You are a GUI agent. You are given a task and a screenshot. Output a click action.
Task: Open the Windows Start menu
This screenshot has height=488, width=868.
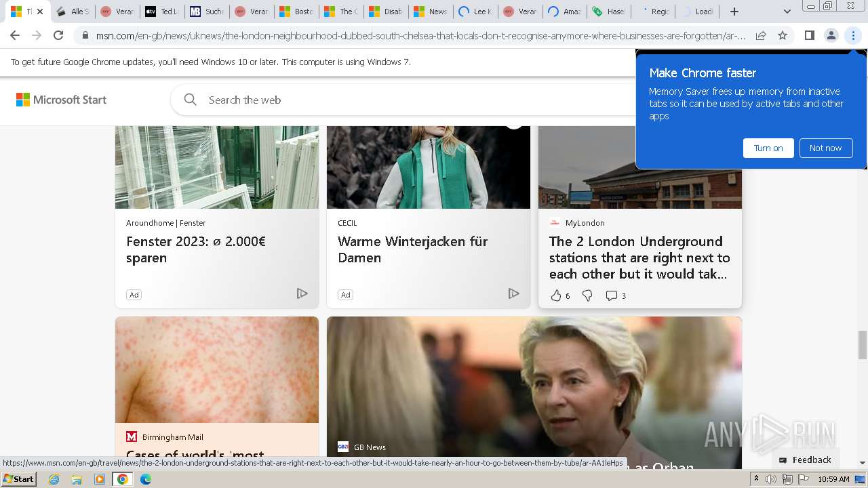tap(18, 479)
